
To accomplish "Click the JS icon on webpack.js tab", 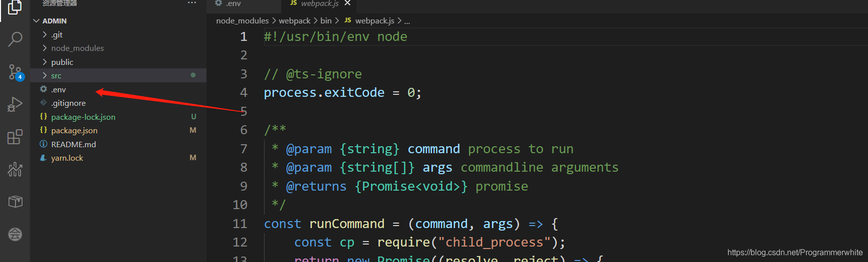I will point(293,3).
